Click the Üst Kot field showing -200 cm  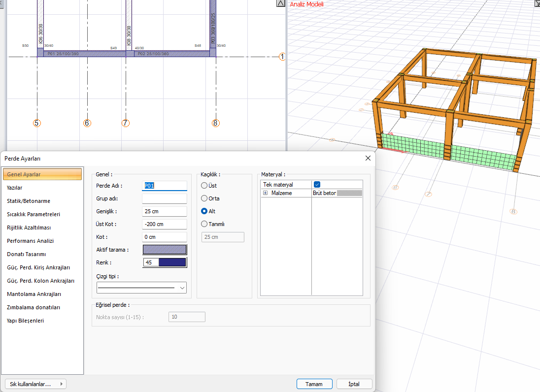[x=165, y=224]
